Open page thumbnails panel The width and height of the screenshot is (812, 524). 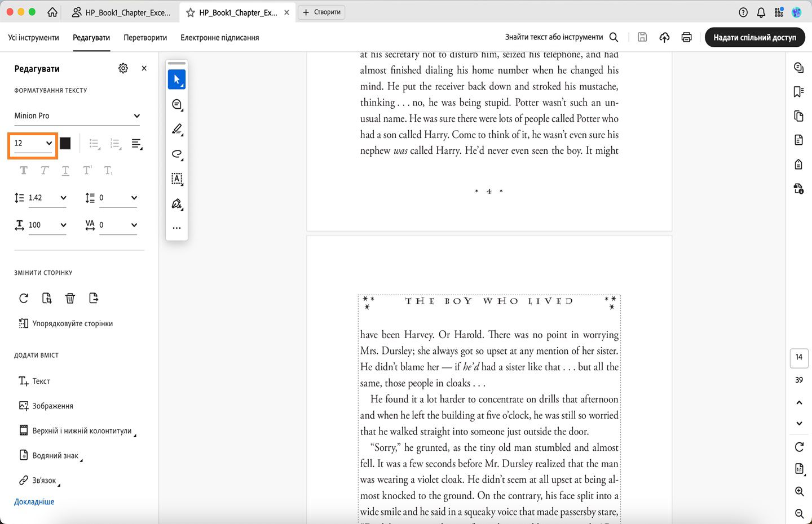point(798,116)
